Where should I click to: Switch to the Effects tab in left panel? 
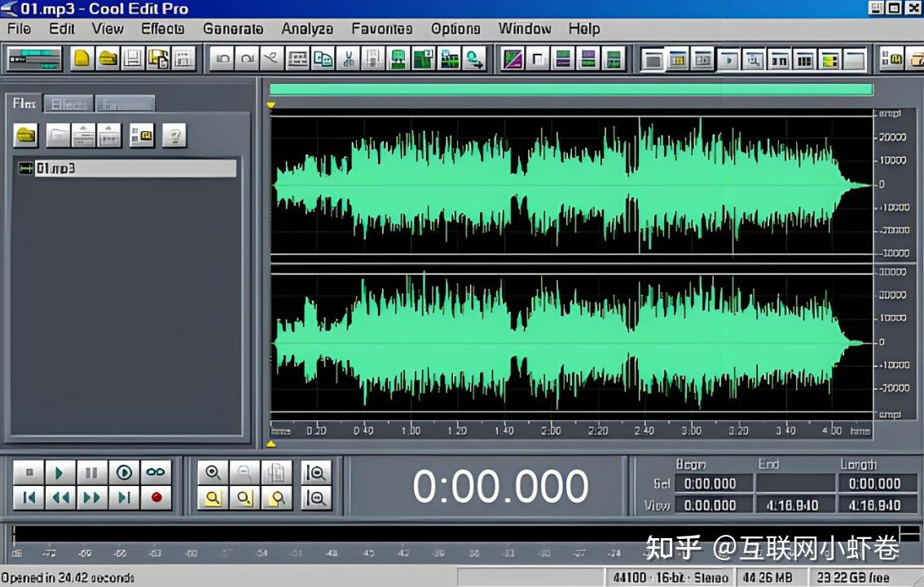point(68,103)
